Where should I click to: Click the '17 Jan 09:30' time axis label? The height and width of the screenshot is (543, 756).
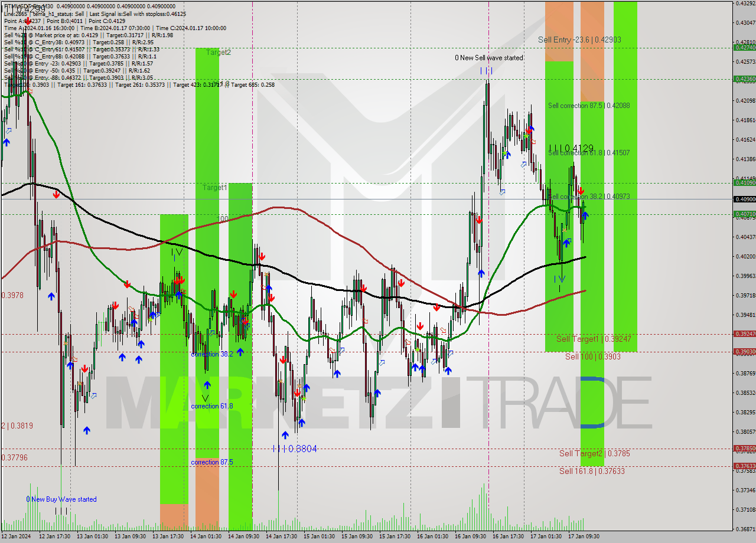click(584, 537)
